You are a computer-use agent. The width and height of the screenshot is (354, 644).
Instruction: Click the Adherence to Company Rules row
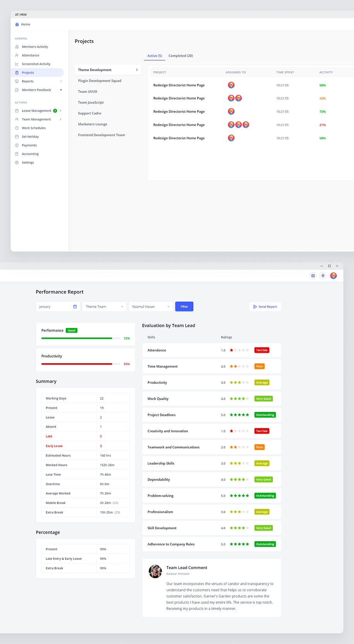211,544
